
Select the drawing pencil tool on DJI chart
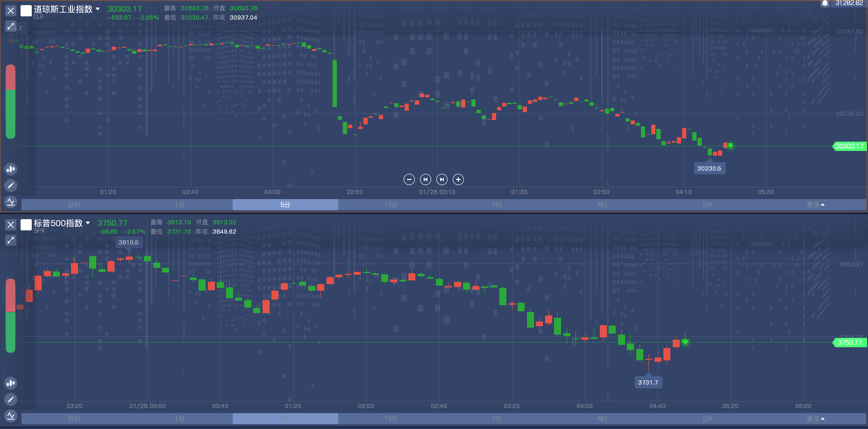click(x=11, y=186)
